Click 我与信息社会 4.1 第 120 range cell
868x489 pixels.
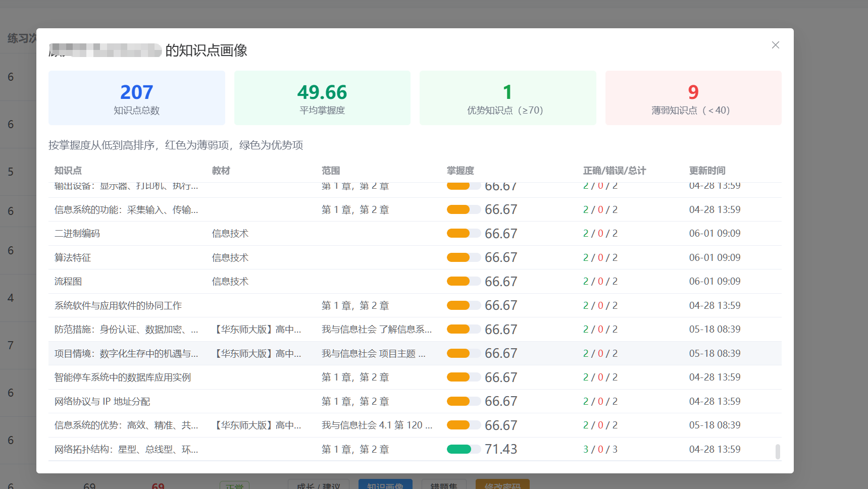pos(377,425)
